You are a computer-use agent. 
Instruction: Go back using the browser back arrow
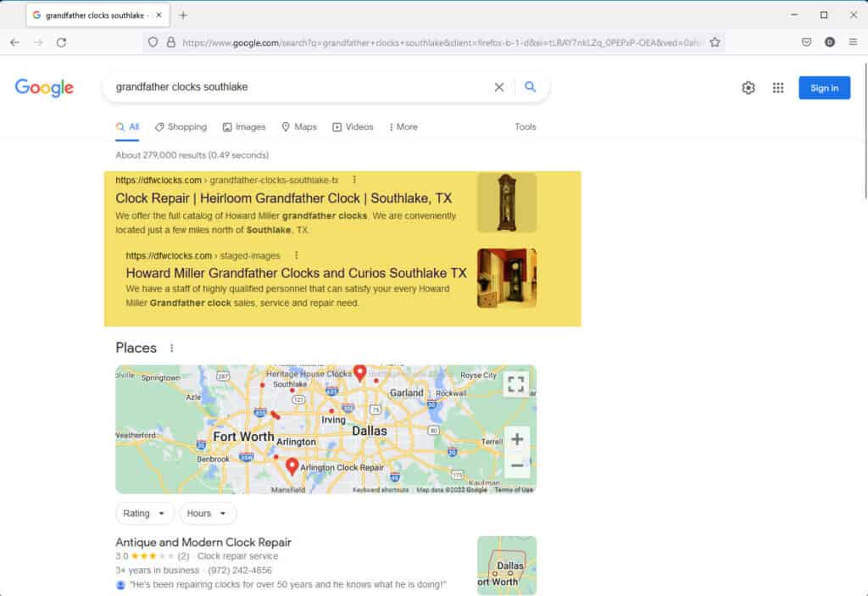[x=15, y=42]
